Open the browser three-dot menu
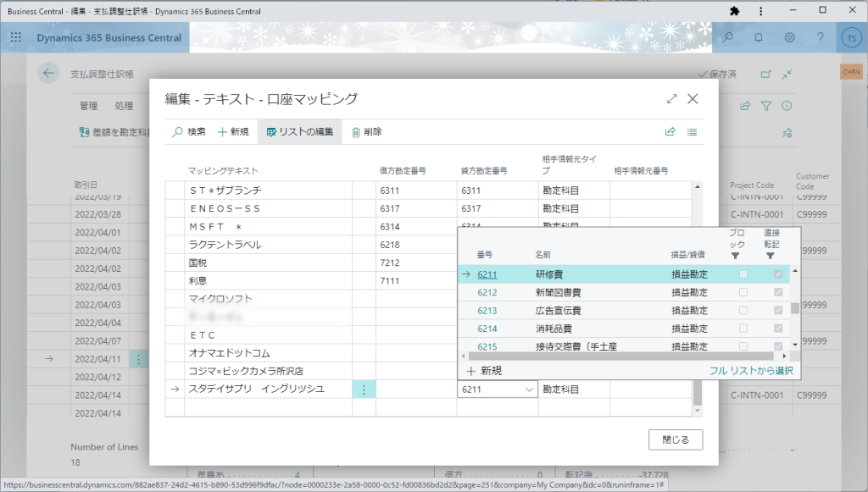Image resolution: width=868 pixels, height=492 pixels. click(760, 11)
